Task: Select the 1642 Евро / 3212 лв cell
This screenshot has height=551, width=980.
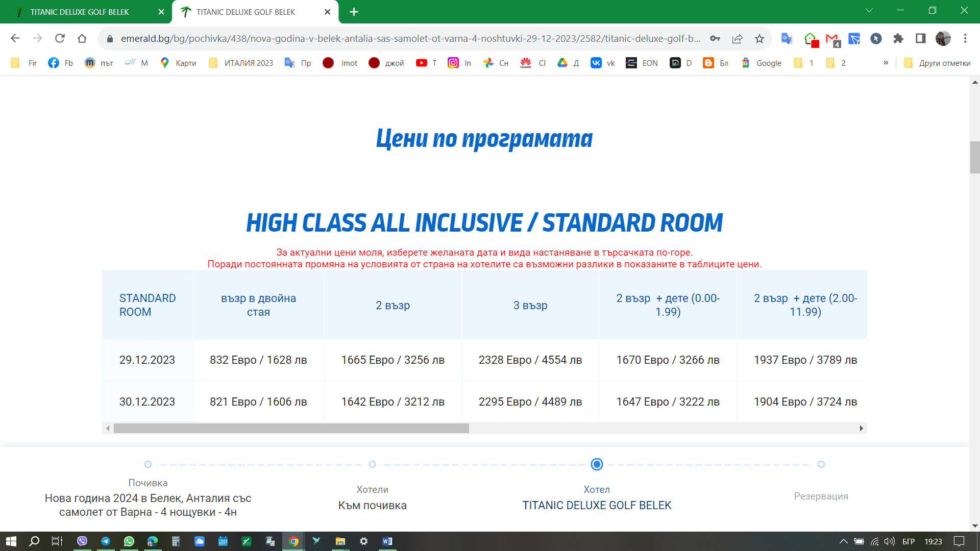Action: pos(393,402)
